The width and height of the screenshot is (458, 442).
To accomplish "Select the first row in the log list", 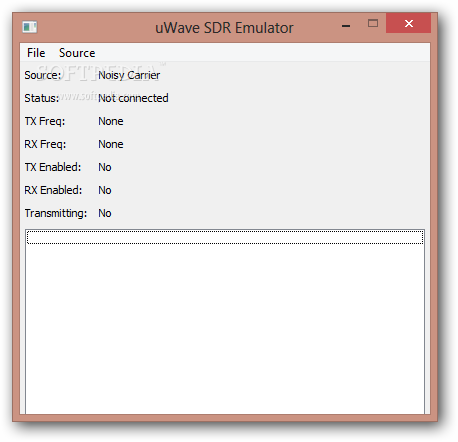I will click(225, 237).
